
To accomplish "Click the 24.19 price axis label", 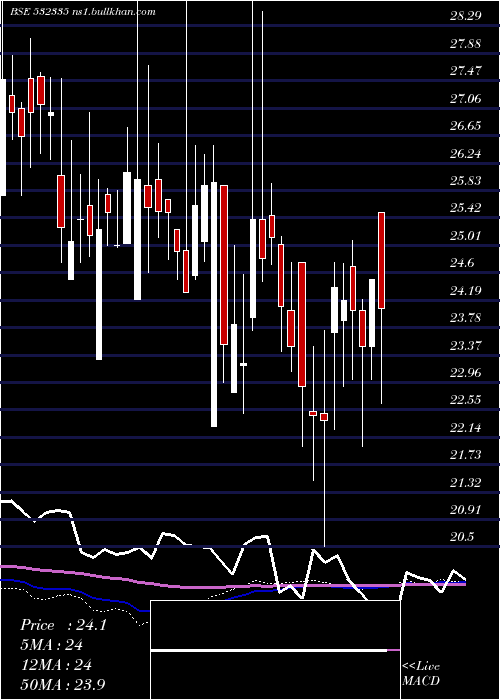I will pos(466,291).
